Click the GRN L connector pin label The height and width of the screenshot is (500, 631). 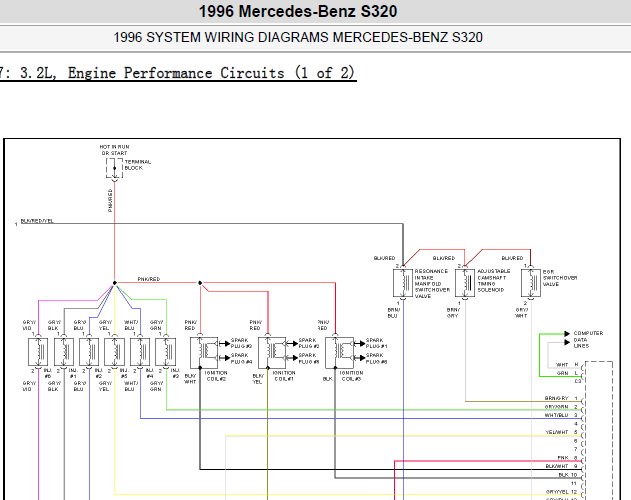click(568, 373)
